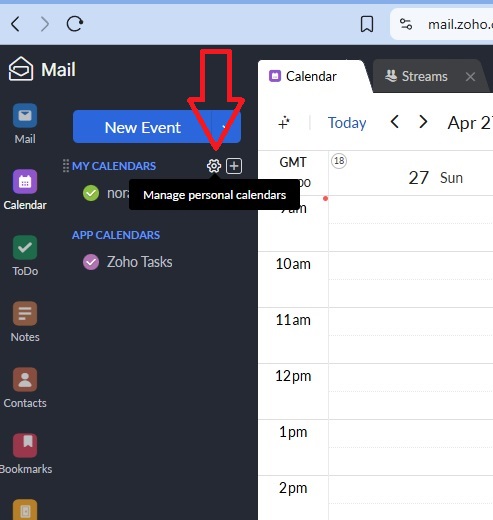Open the Mail app icon in sidebar
Viewport: 493px width, 520px height.
[25, 116]
